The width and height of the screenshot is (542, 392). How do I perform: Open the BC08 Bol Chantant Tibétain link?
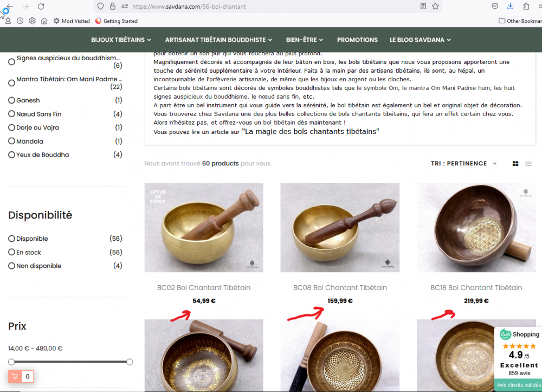[x=340, y=287]
